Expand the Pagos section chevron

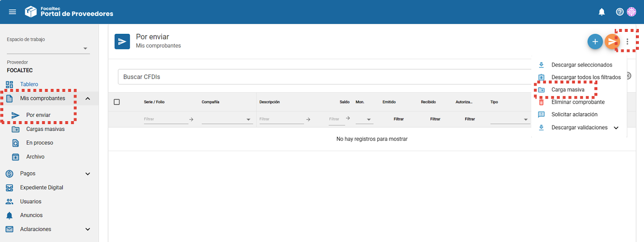(x=88, y=174)
